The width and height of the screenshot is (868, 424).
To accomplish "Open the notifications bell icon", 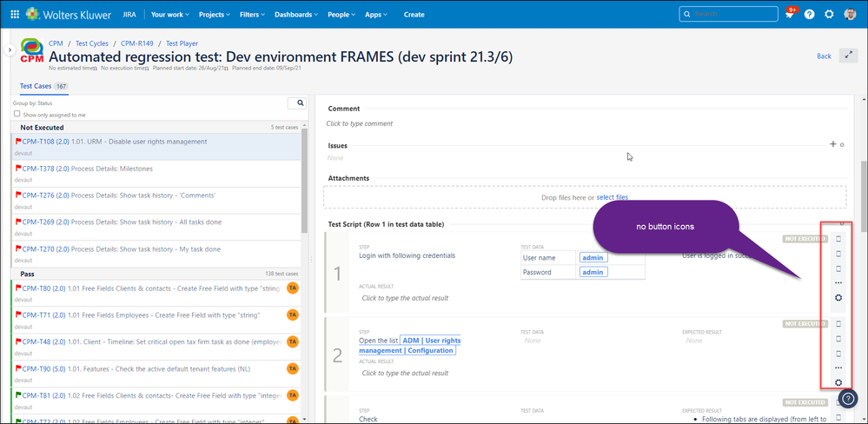I will tap(790, 15).
